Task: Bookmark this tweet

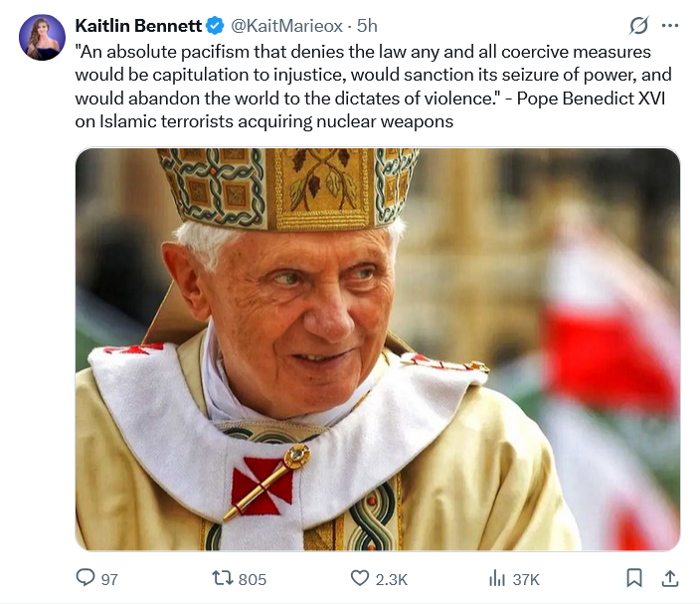Action: click(x=634, y=578)
